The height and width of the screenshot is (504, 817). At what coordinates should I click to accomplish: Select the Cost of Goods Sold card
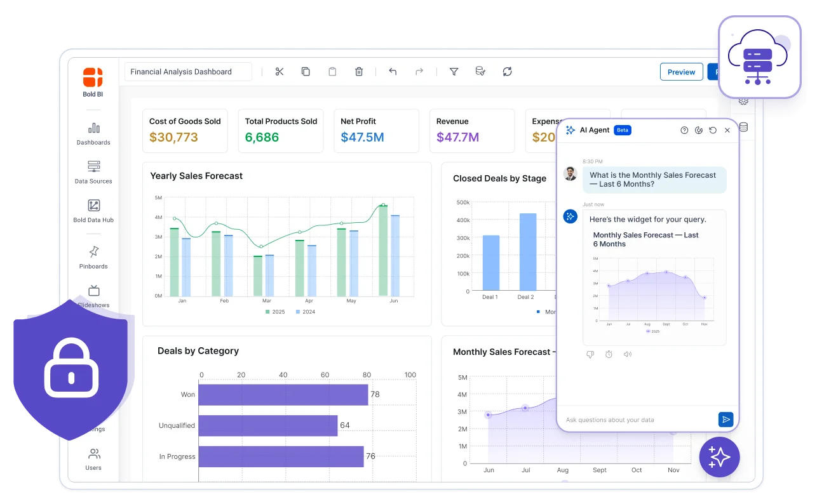click(185, 131)
